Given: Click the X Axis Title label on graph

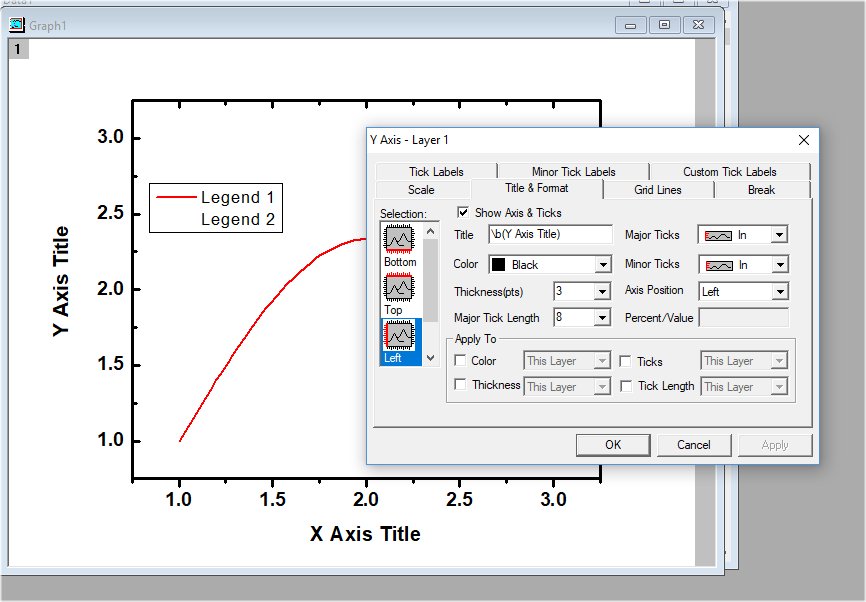Looking at the screenshot, I should click(365, 534).
